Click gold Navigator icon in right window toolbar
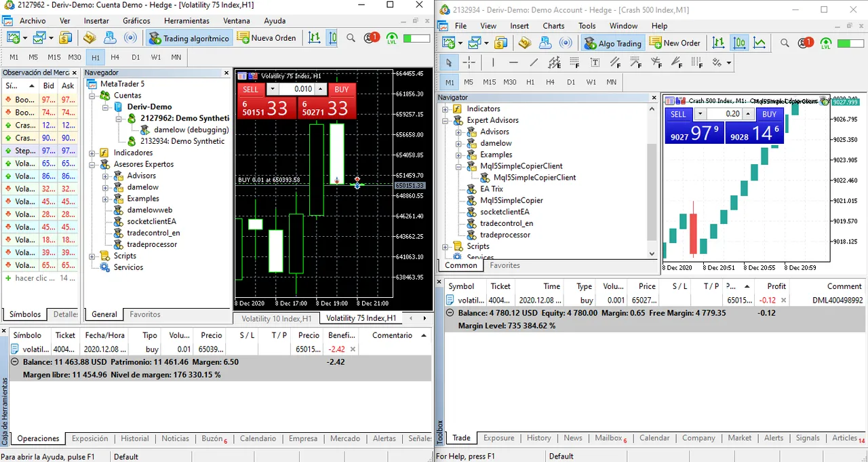This screenshot has width=868, height=462. pos(524,43)
